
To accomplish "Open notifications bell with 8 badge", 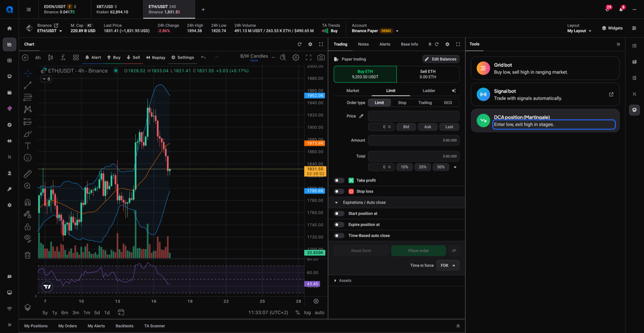I will coord(621,9).
